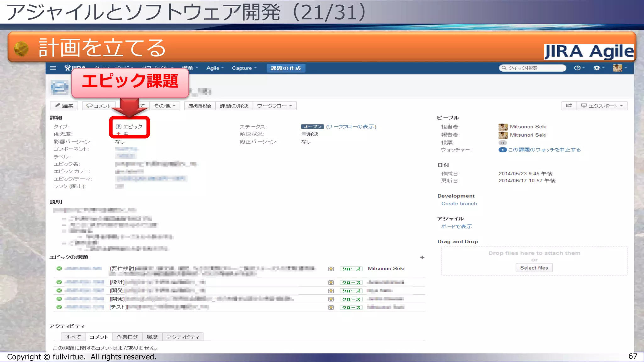Click the ボードで表示 link
644x362 pixels.
pyautogui.click(x=457, y=227)
